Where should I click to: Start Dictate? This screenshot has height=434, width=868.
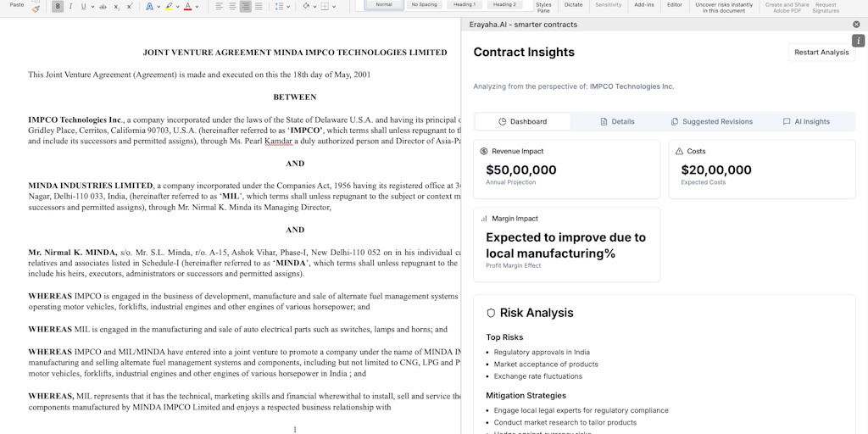tap(574, 4)
